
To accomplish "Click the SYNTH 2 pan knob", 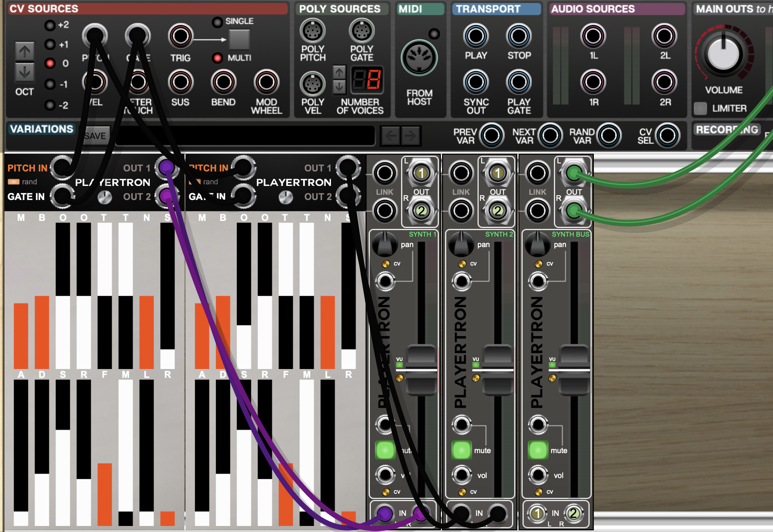I will [461, 244].
